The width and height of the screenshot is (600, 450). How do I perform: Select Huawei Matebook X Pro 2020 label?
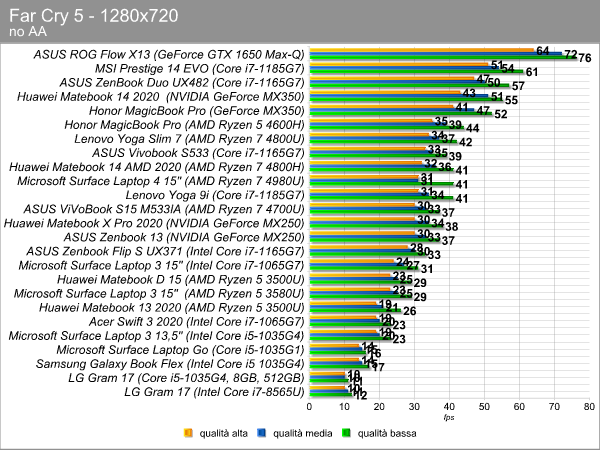[154, 223]
